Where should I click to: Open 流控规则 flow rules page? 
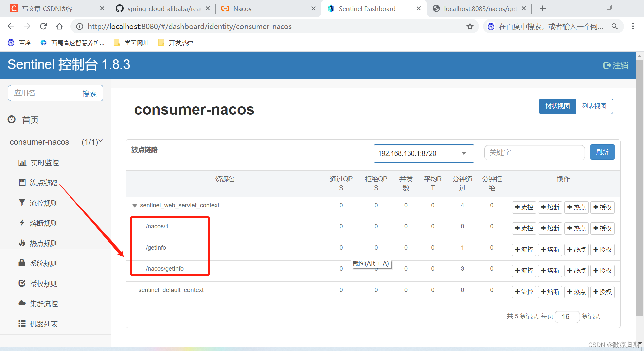tap(39, 203)
